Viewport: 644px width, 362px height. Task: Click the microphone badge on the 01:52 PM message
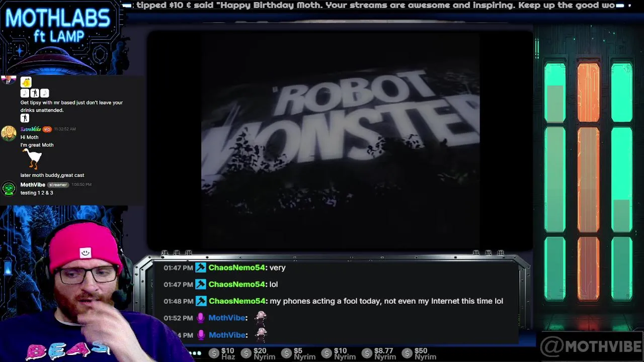pyautogui.click(x=201, y=318)
